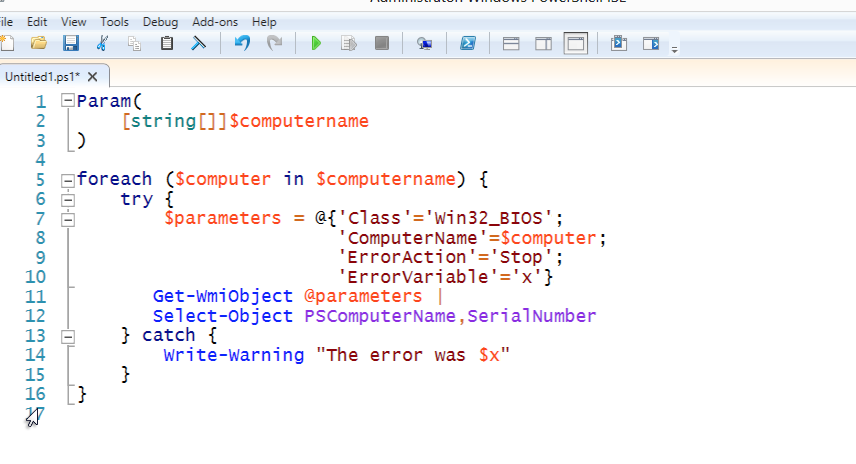Screen dimensions: 856x464
Task: Show script pane on the right layout
Action: pos(543,43)
